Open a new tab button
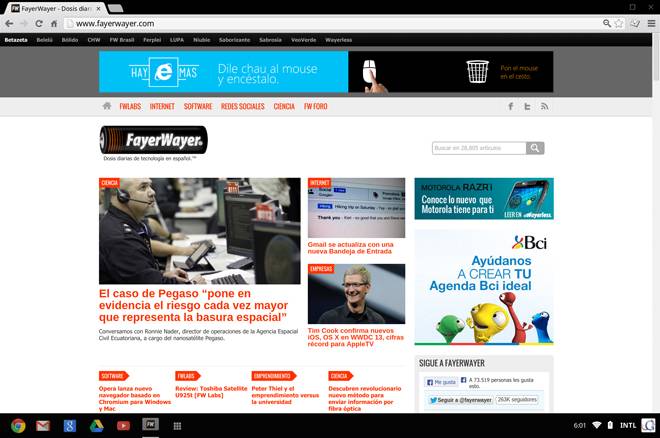Viewport: 660px width, 438px height. pos(115,8)
